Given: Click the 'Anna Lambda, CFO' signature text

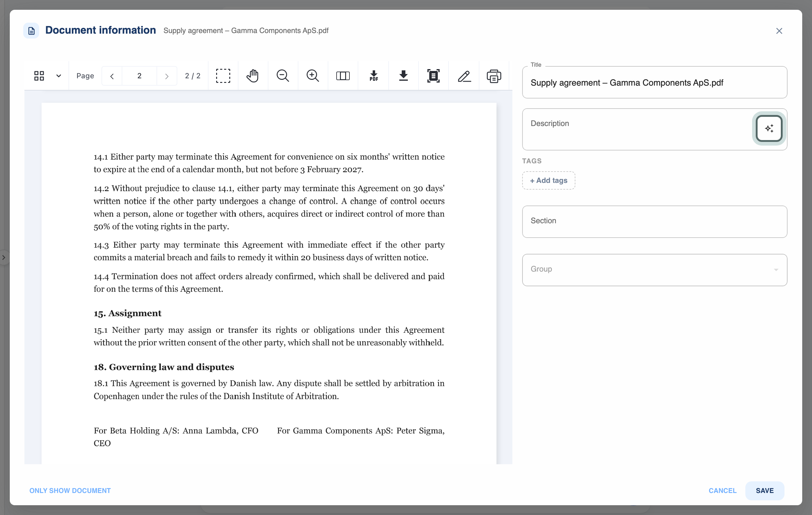Looking at the screenshot, I should click(220, 431).
